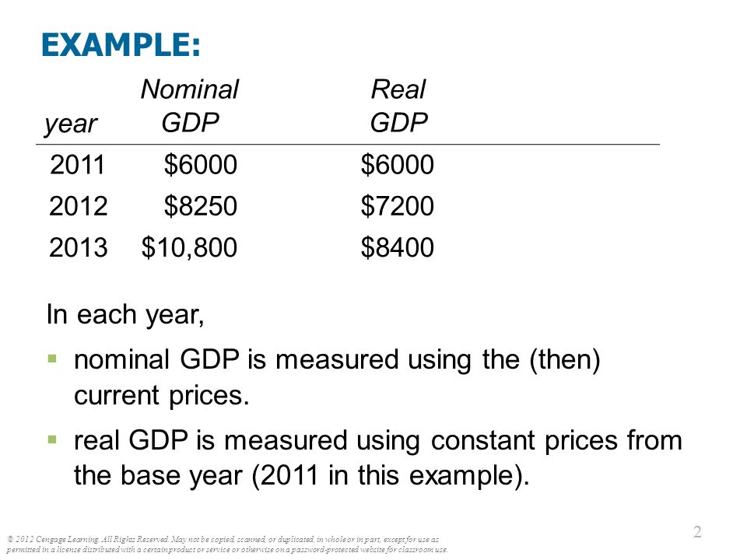Click the $8400 real GDP value
The height and width of the screenshot is (560, 747).
pyautogui.click(x=397, y=247)
